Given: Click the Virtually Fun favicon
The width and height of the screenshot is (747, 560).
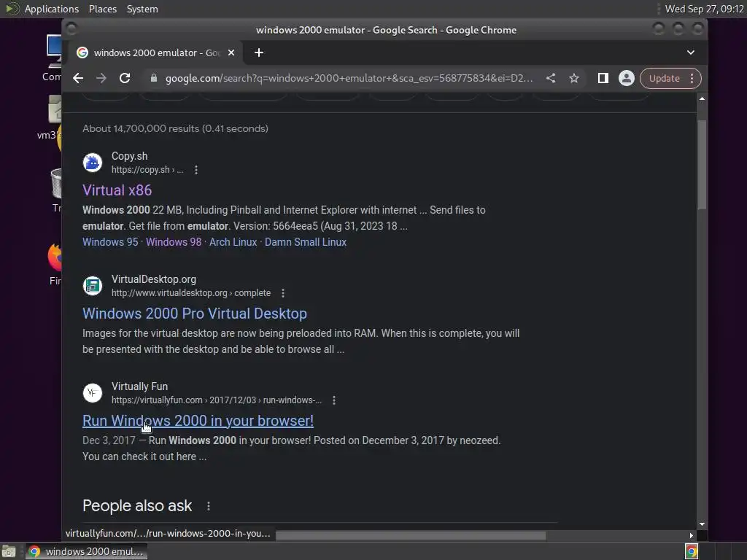Looking at the screenshot, I should tap(93, 393).
